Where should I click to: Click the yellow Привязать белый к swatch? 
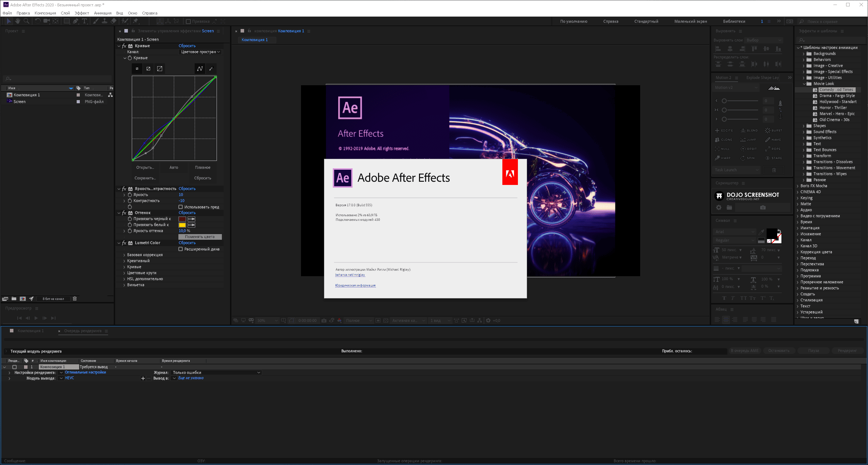(x=182, y=225)
